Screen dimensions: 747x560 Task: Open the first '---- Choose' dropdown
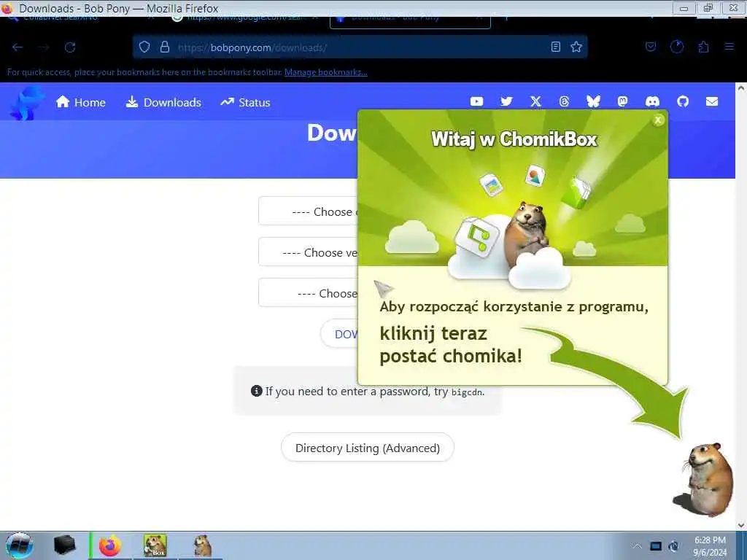[x=309, y=211]
